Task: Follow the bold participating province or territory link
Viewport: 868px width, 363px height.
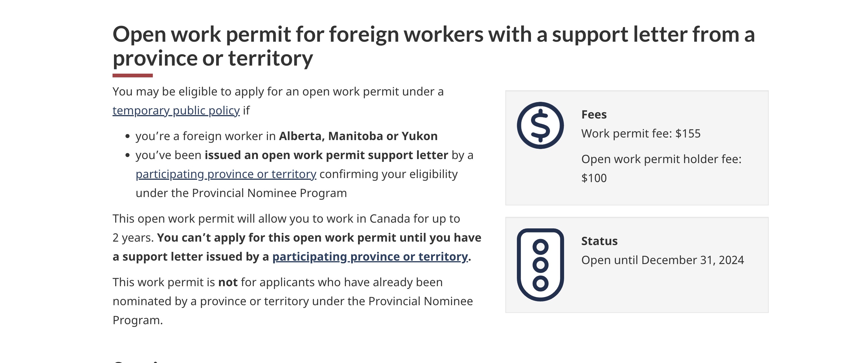Action: 370,257
